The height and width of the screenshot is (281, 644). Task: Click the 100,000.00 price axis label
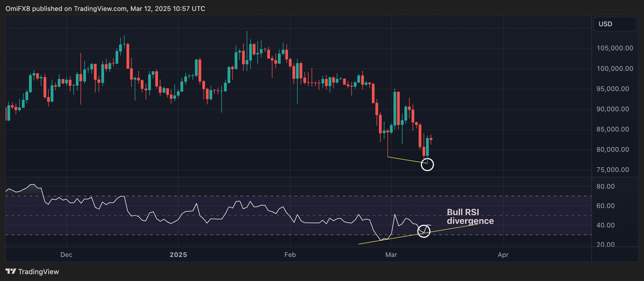(x=615, y=69)
